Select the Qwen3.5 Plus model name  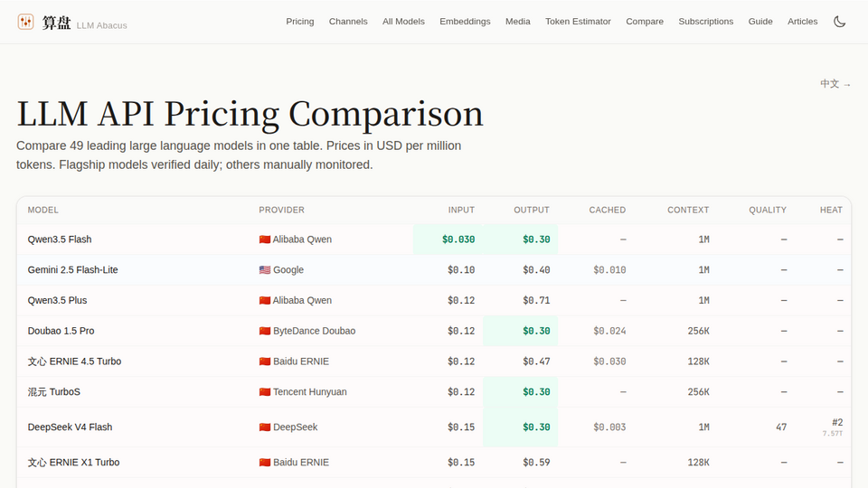click(58, 300)
